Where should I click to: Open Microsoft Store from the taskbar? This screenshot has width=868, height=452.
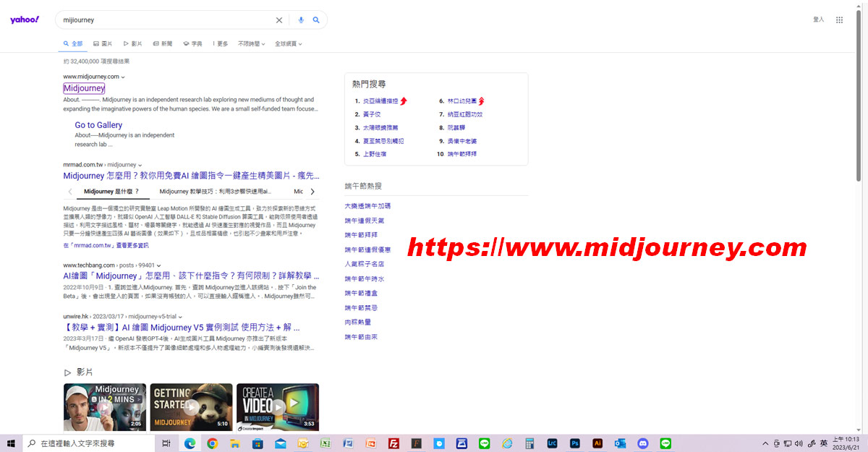(257, 443)
